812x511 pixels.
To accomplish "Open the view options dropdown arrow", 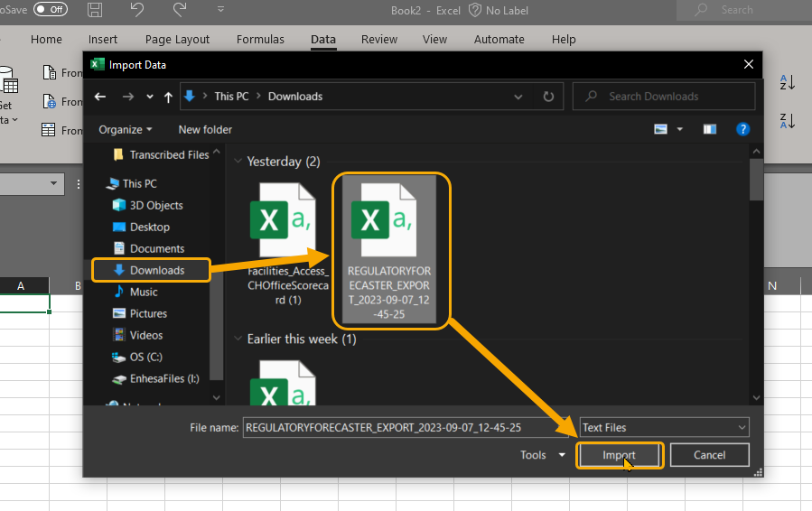I will pos(680,129).
